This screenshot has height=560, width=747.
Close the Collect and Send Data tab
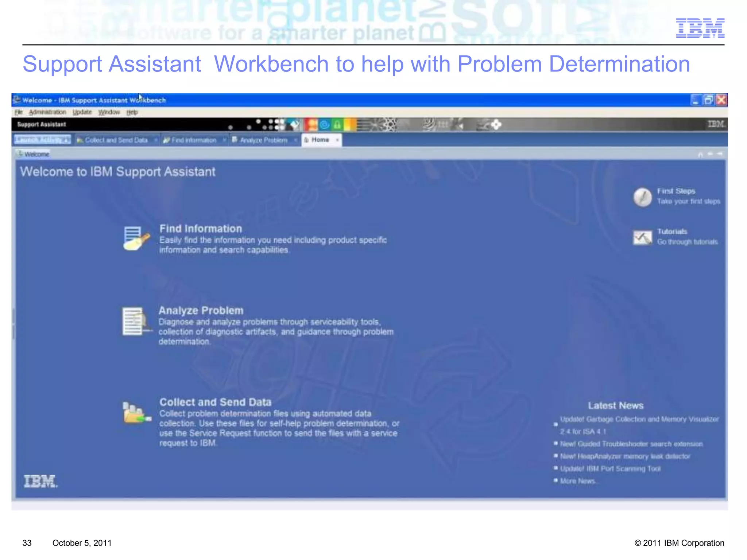pyautogui.click(x=155, y=140)
